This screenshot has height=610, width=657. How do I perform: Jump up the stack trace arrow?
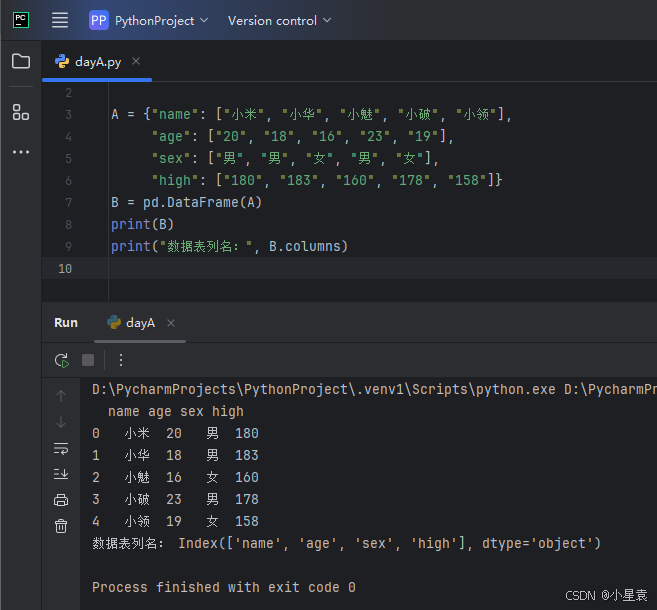(61, 396)
